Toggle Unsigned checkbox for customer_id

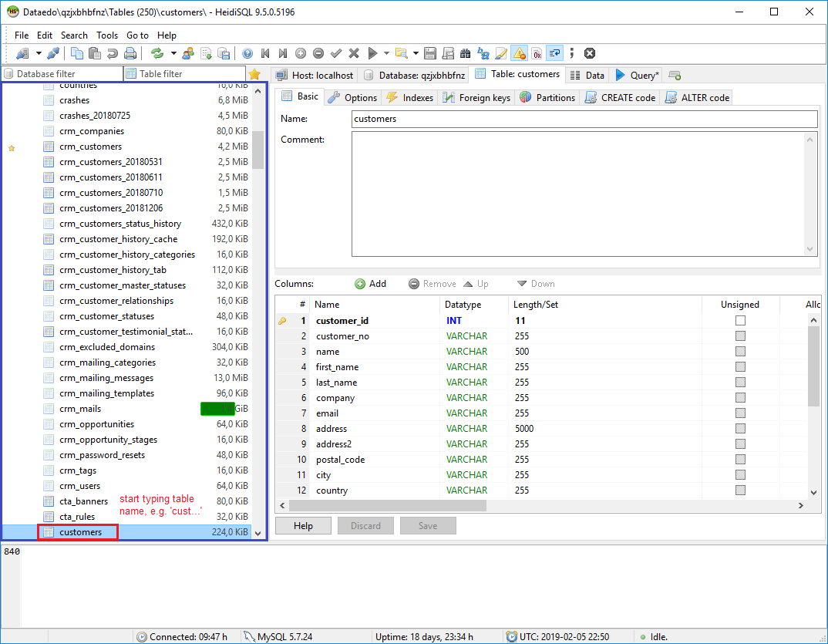740,320
